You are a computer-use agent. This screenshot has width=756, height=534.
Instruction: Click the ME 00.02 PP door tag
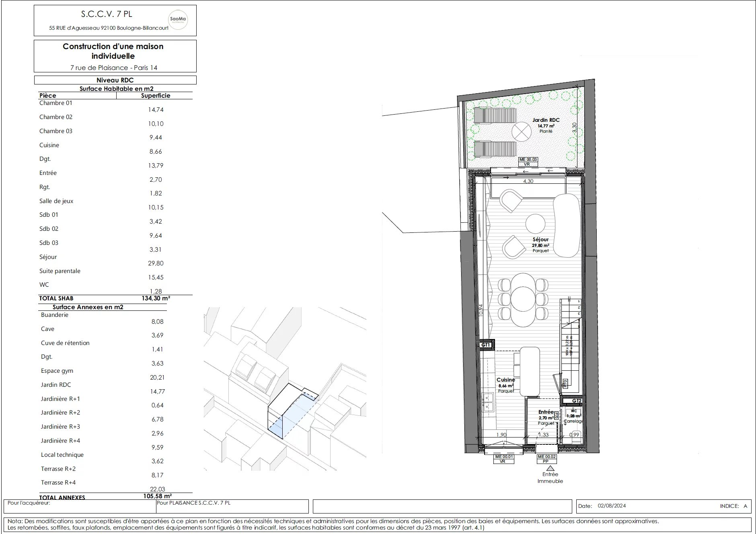[546, 459]
